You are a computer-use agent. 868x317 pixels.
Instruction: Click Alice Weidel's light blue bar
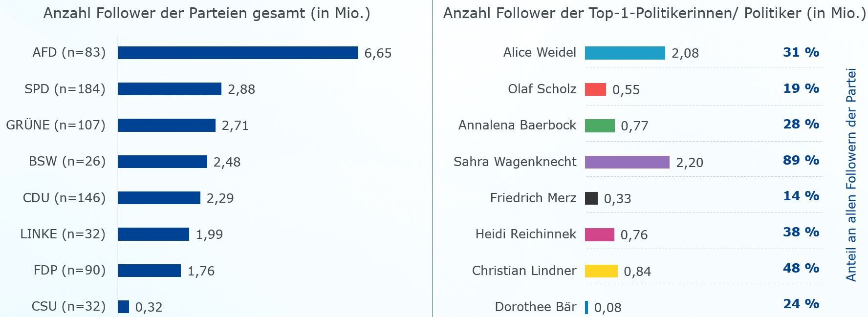tap(625, 53)
